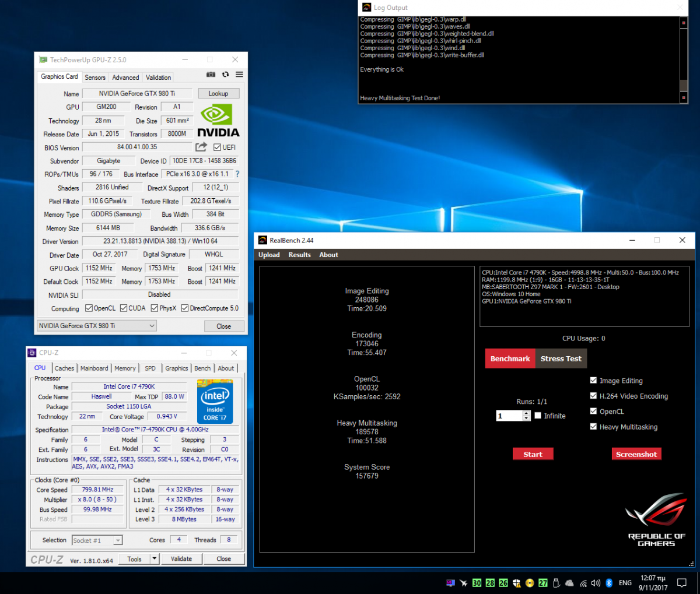Open the GPU-Z hamburger menu
Viewport: 700px width, 594px height.
coord(239,75)
